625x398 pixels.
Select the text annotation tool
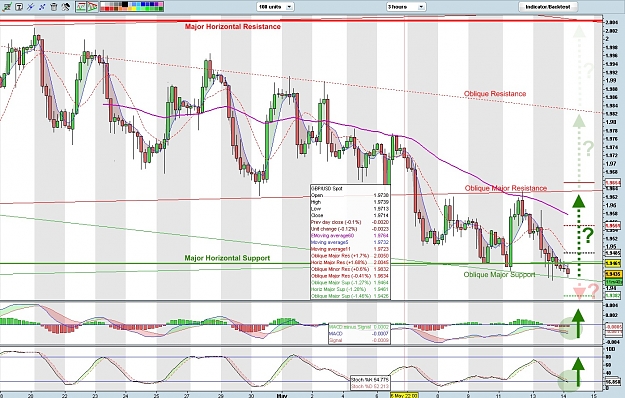point(19,7)
